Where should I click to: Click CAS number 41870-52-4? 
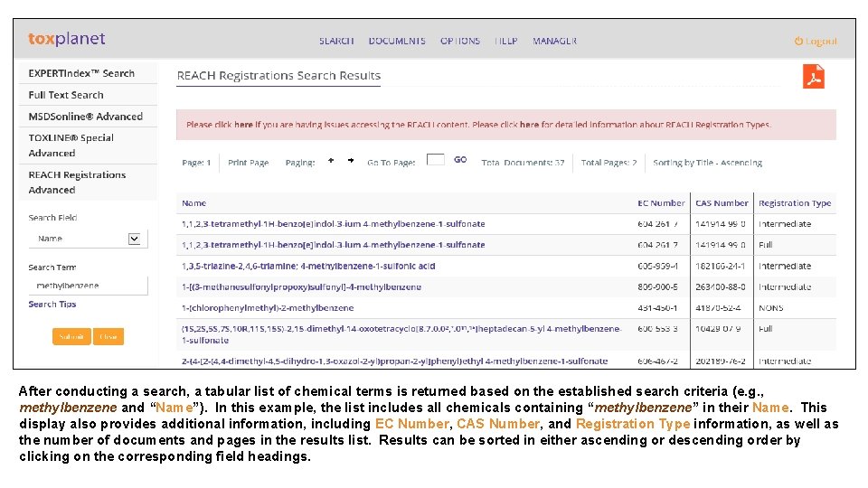(x=718, y=307)
